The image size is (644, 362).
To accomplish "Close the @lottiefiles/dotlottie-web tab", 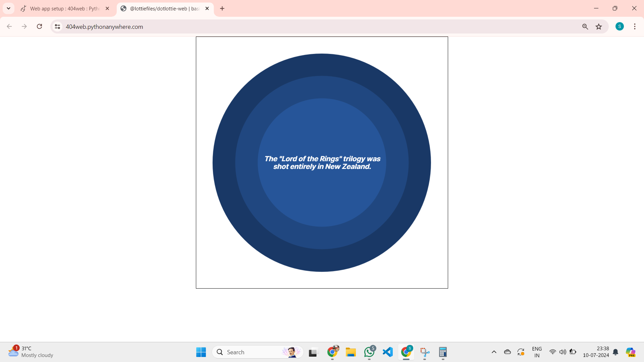I will coord(207,8).
